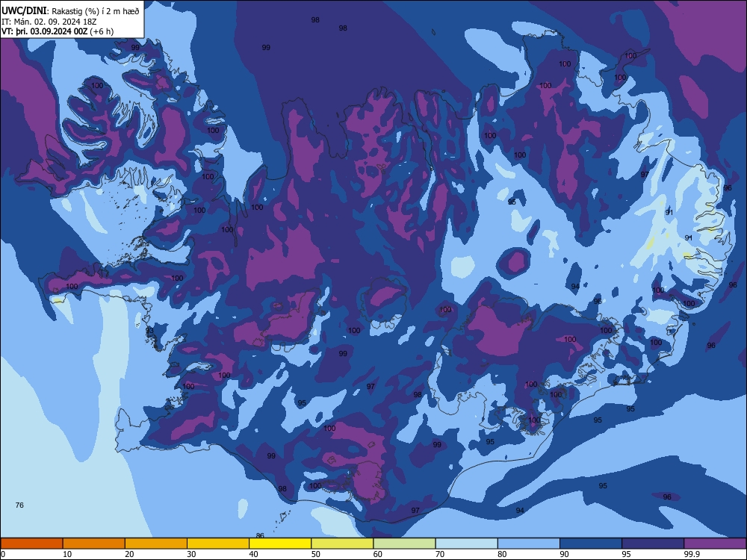Click the medium blue 90–95 legend swatch
Screen dimensions: 747x560
tap(591, 544)
